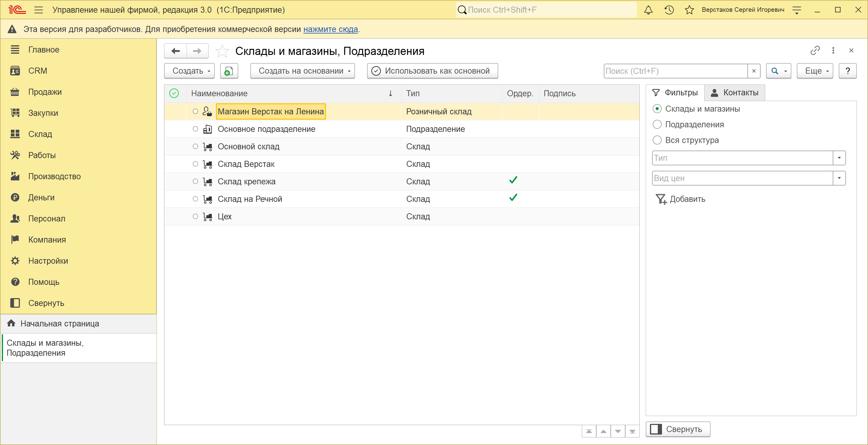868x445 pixels.
Task: Select the Вся структура radio button
Action: [x=657, y=140]
